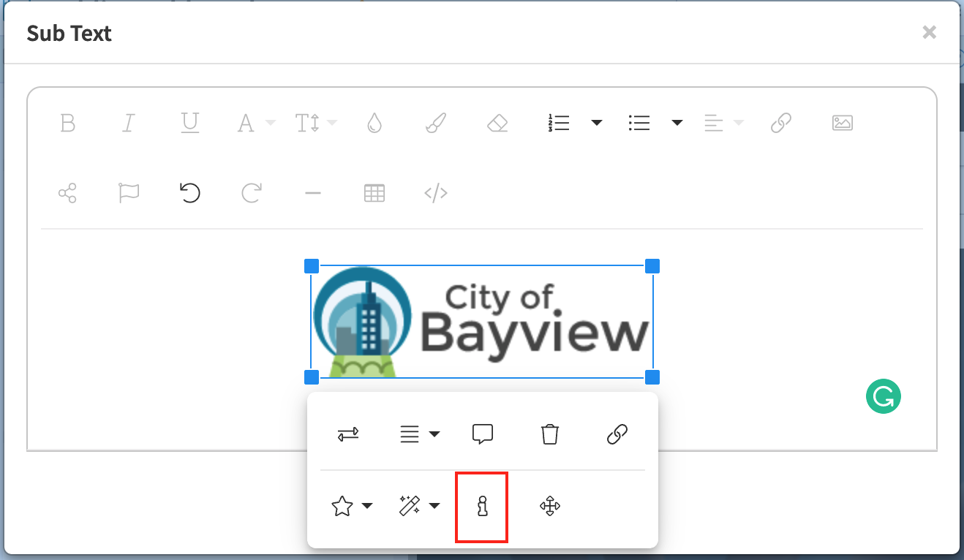Remove image with trash icon
964x560 pixels.
coord(549,434)
